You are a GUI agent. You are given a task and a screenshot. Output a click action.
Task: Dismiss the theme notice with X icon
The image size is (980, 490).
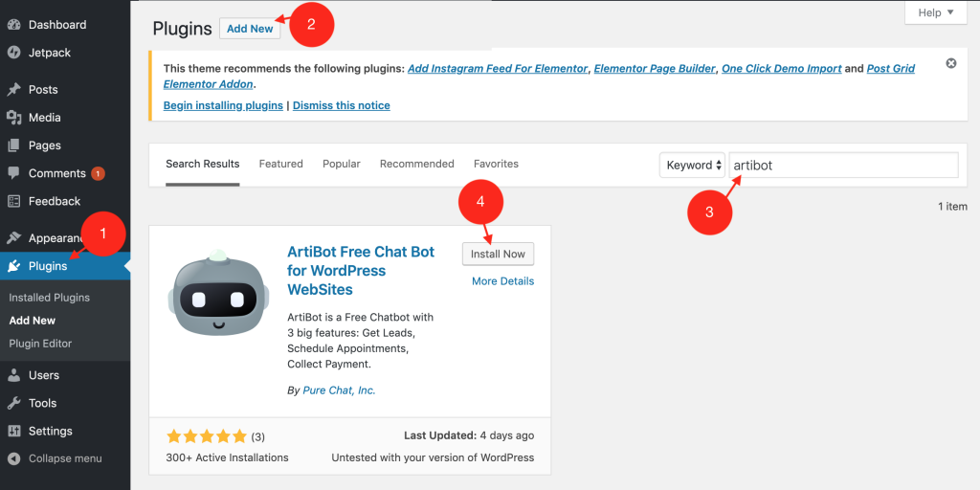coord(951,63)
